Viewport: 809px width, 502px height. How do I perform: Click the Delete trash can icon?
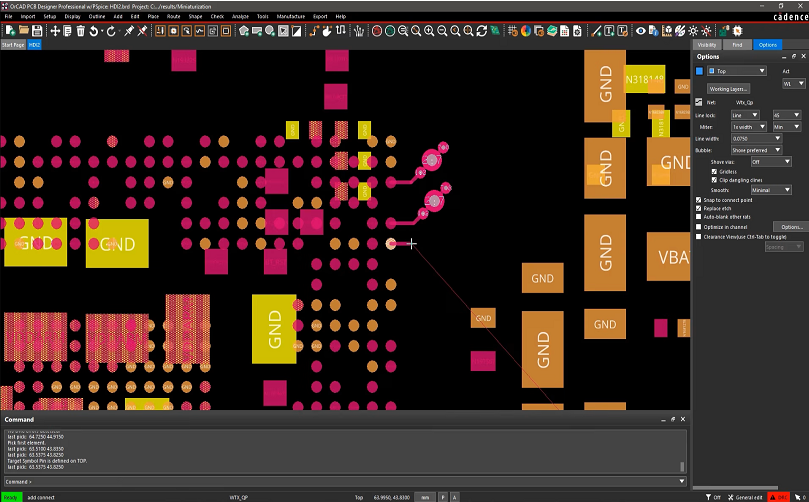coord(80,31)
